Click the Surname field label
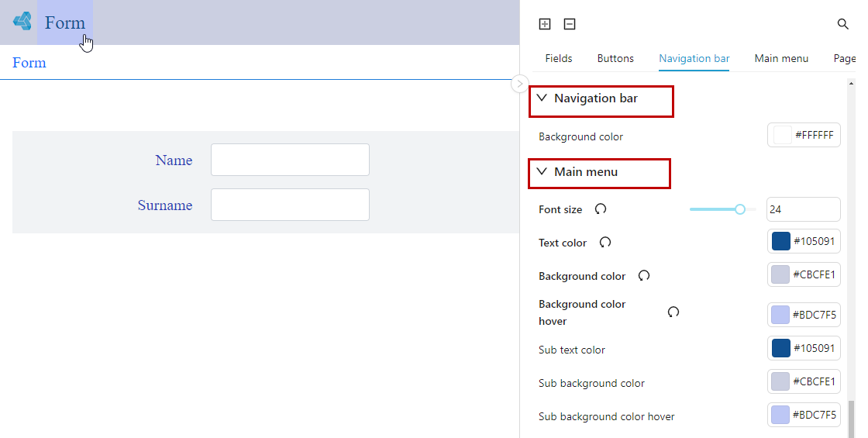This screenshot has height=438, width=868. pos(165,205)
